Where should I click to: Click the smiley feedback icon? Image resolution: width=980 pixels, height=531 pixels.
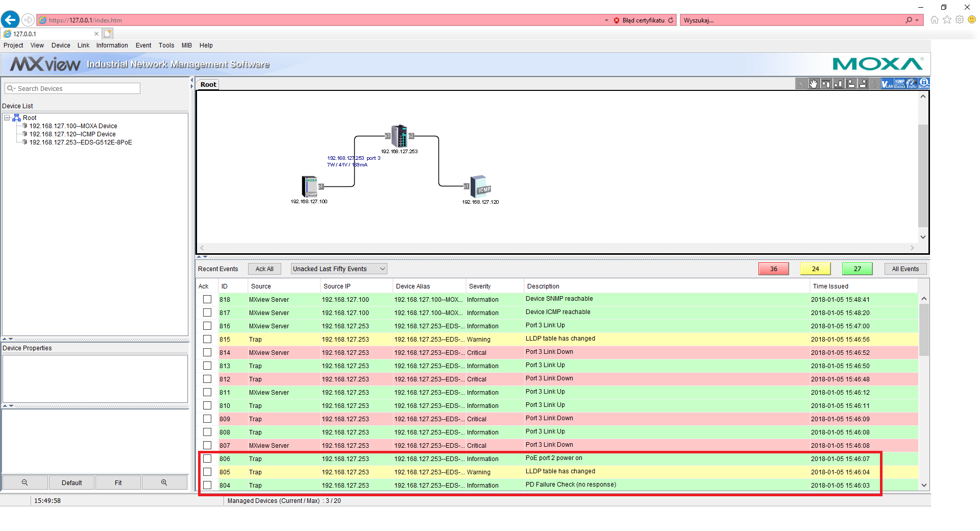(x=972, y=19)
